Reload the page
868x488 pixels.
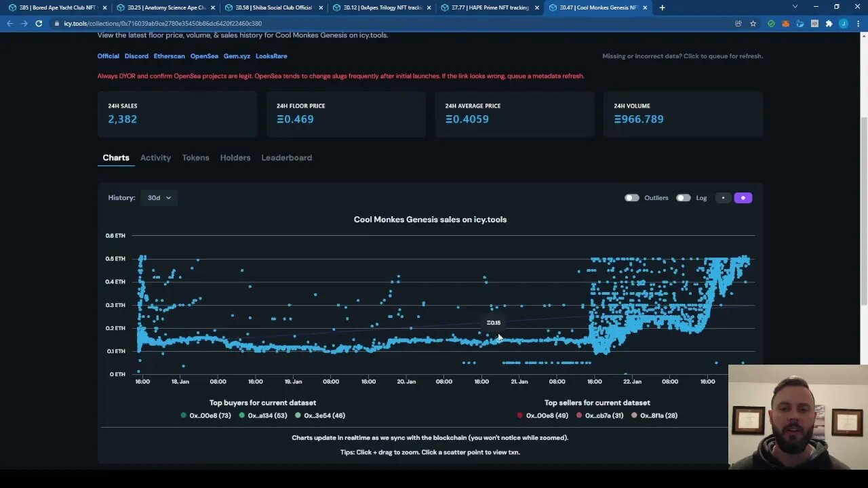pos(39,24)
